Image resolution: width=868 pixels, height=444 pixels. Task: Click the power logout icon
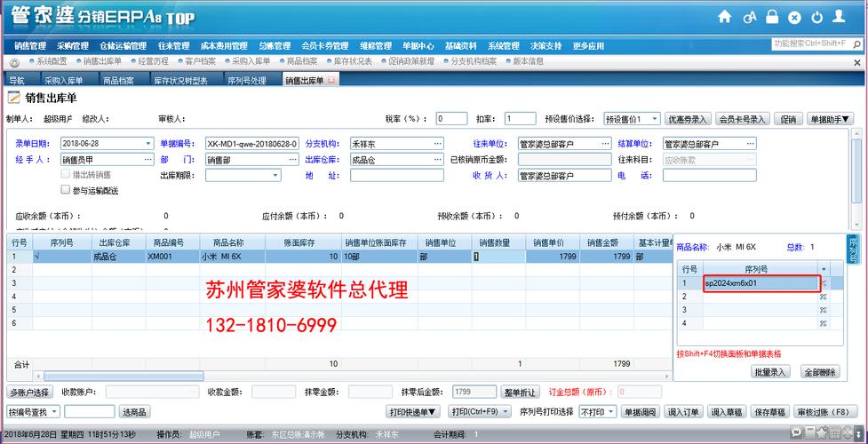817,18
